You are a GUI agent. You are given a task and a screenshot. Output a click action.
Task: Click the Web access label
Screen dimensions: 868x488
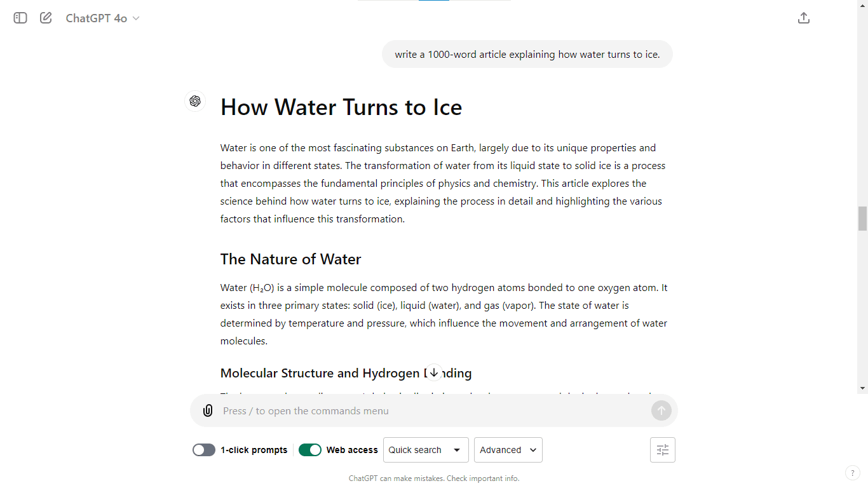[x=352, y=450]
